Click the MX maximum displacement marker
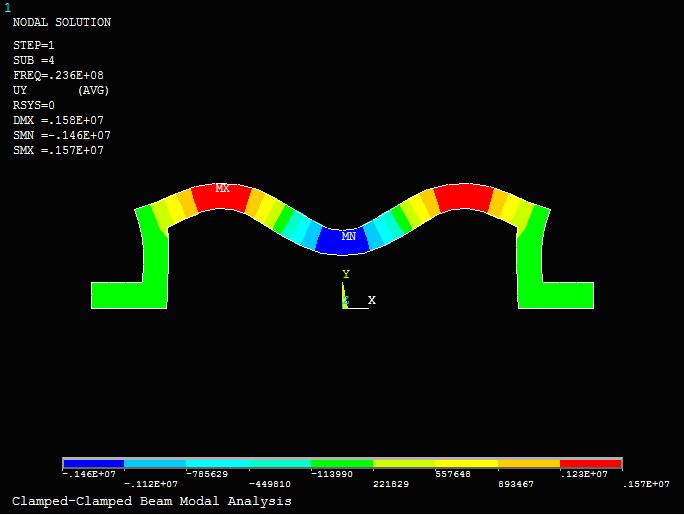 222,188
